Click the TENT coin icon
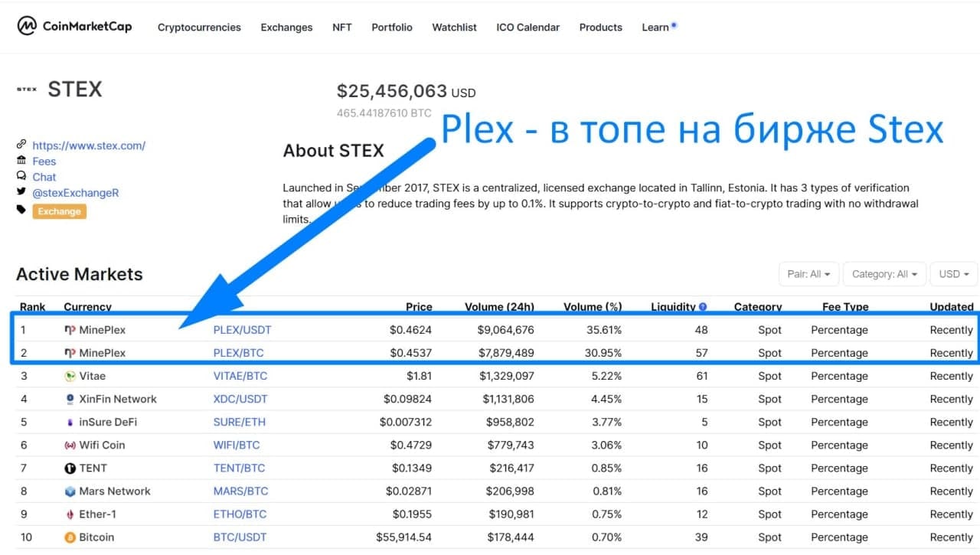980x555 pixels. click(71, 468)
